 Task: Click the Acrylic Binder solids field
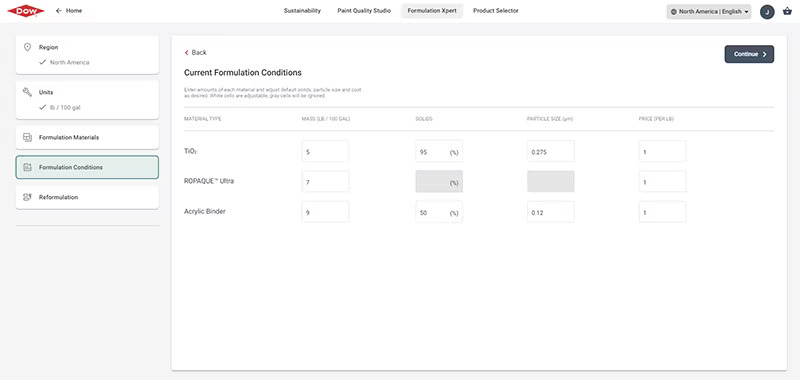tap(439, 212)
